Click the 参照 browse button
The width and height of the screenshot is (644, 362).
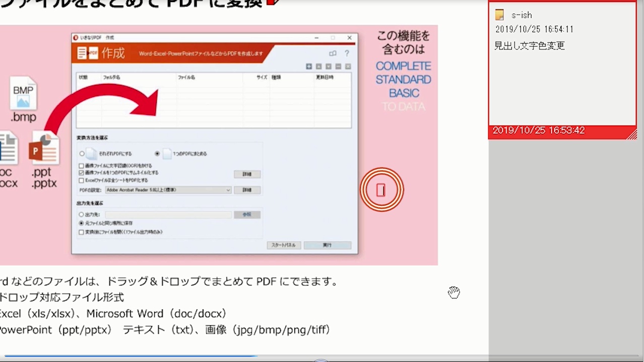[247, 214]
